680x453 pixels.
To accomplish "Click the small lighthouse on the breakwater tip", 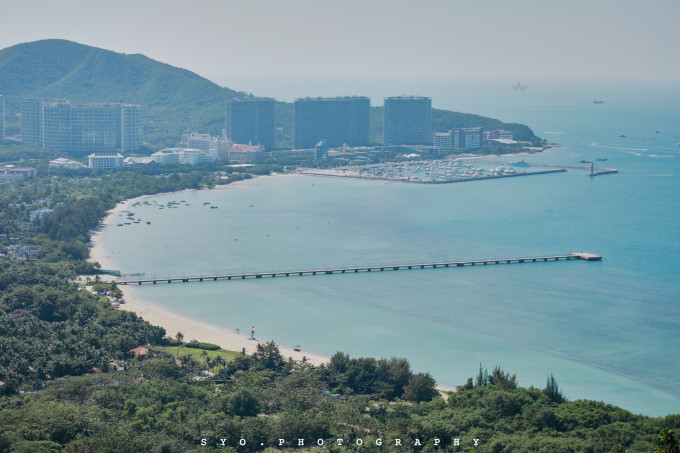I will [x=591, y=169].
